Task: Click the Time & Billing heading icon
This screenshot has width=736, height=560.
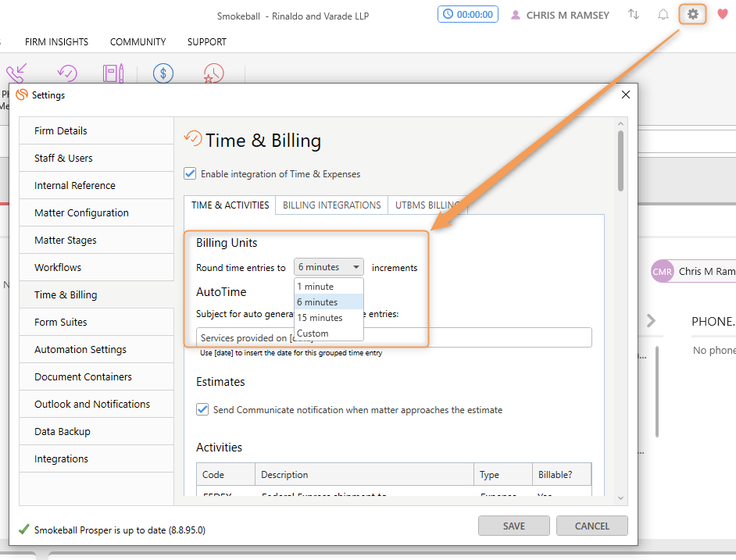Action: pos(193,139)
